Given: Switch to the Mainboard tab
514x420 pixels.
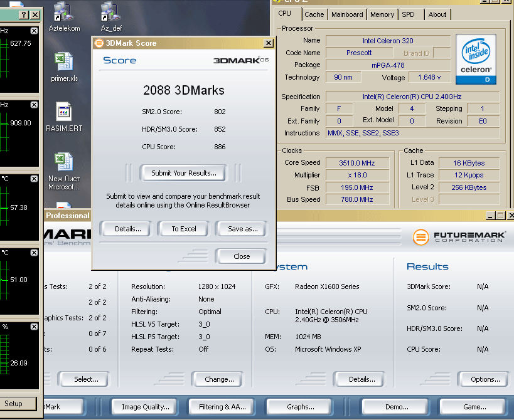Looking at the screenshot, I should coord(347,14).
